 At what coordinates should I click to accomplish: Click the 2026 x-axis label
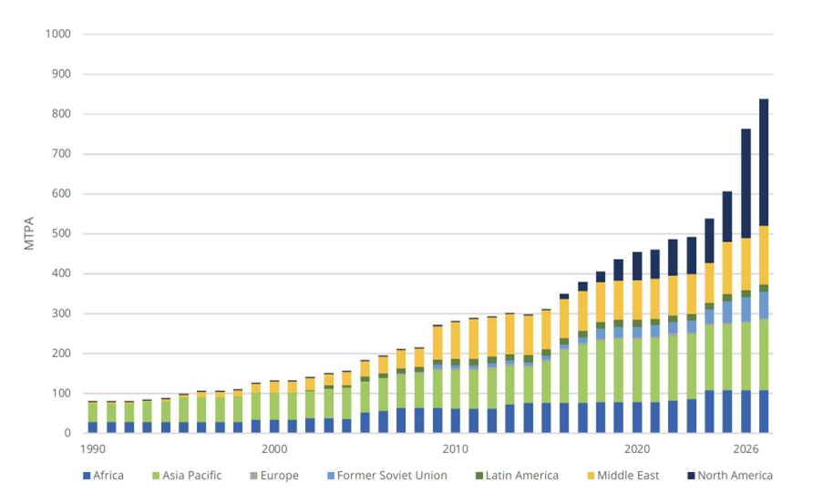tap(746, 449)
